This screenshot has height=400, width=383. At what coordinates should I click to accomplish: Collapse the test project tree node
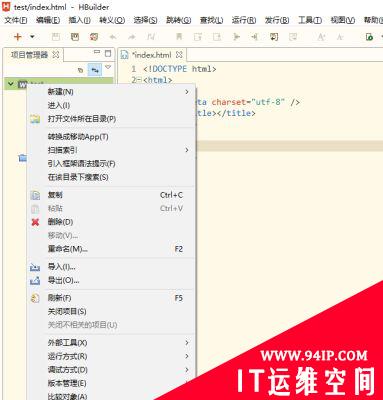pos(11,84)
